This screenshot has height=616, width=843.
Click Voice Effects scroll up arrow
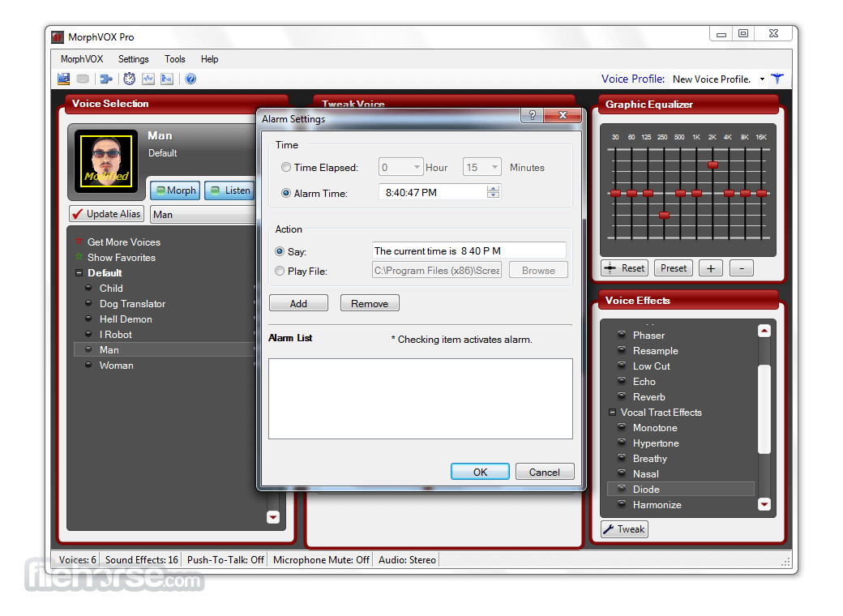tap(764, 332)
